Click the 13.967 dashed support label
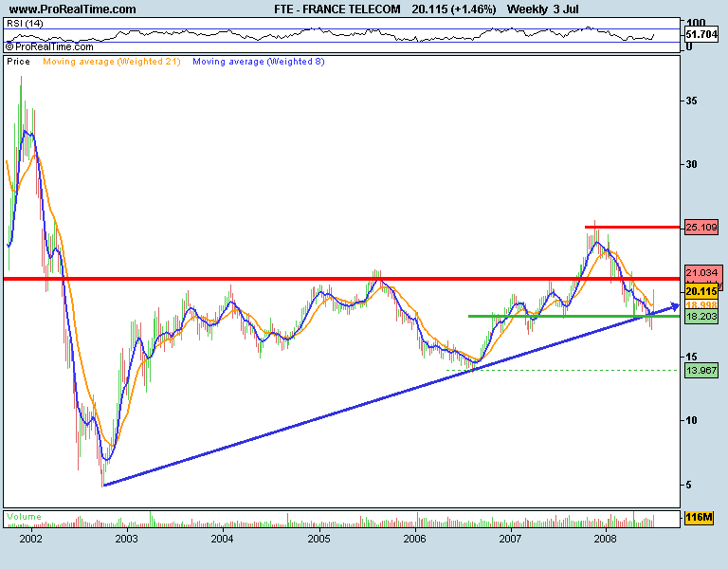 point(701,370)
